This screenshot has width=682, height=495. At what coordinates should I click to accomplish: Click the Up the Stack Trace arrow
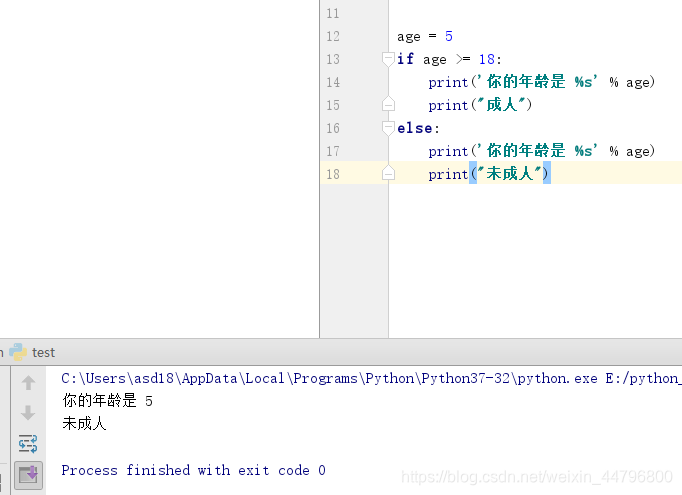coord(28,383)
